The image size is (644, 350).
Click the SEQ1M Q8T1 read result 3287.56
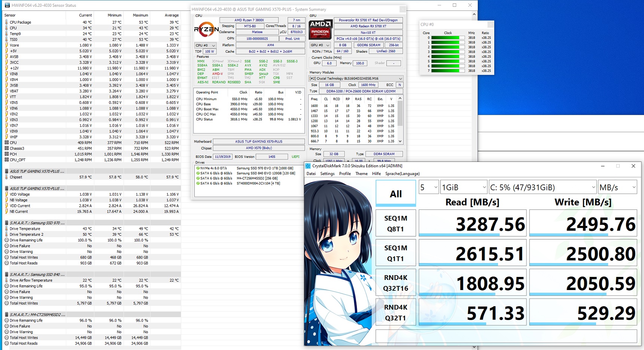(473, 223)
